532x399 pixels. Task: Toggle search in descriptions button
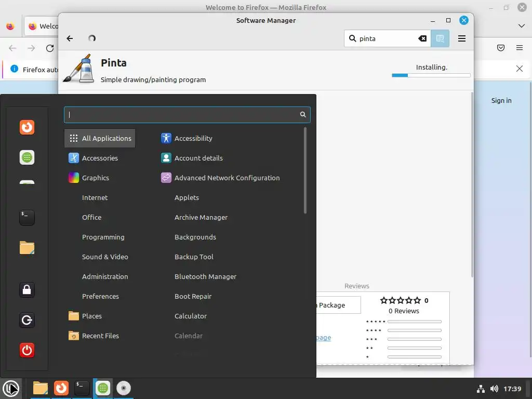pyautogui.click(x=440, y=38)
